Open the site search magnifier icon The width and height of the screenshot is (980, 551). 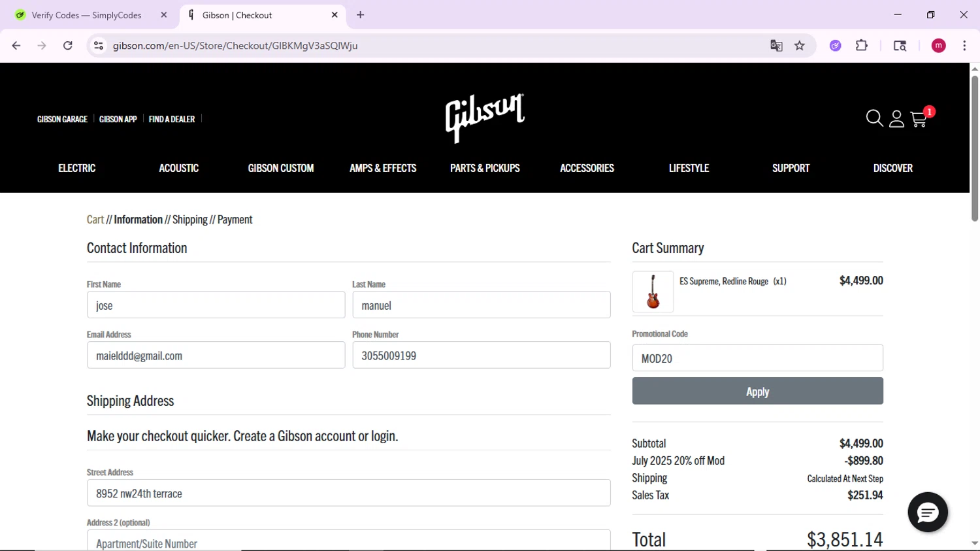coord(874,118)
